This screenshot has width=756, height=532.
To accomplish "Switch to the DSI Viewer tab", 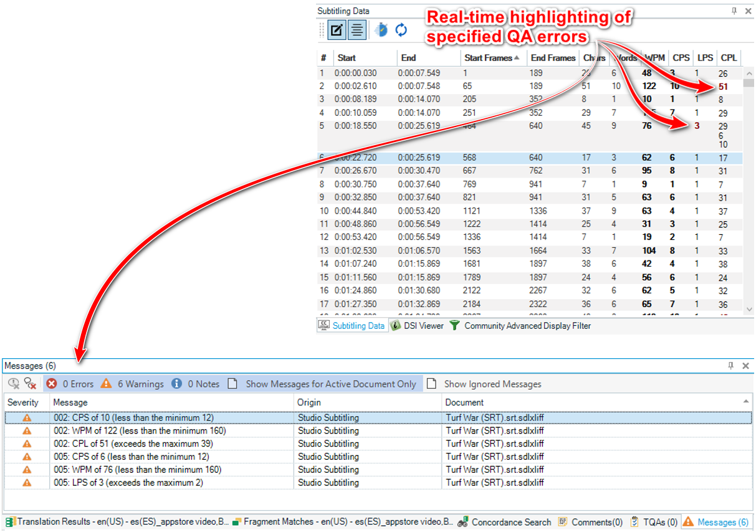I will click(417, 325).
